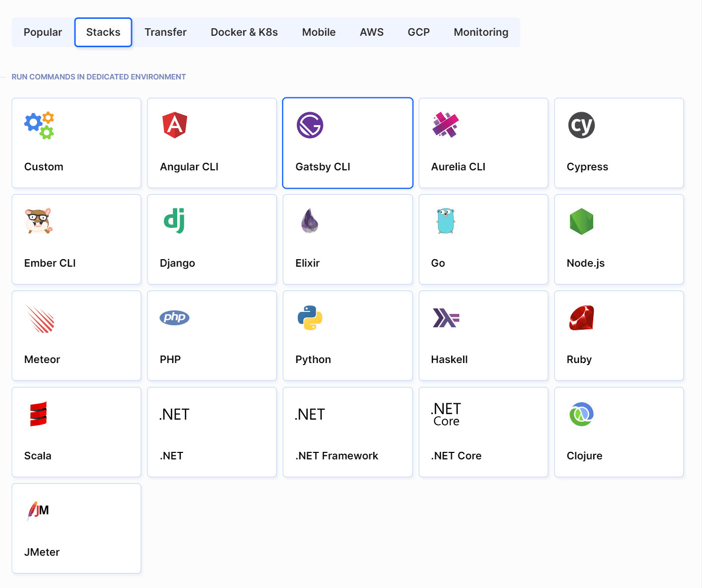Go to the Monitoring tab
Viewport: 702px width, 588px height.
coord(481,32)
